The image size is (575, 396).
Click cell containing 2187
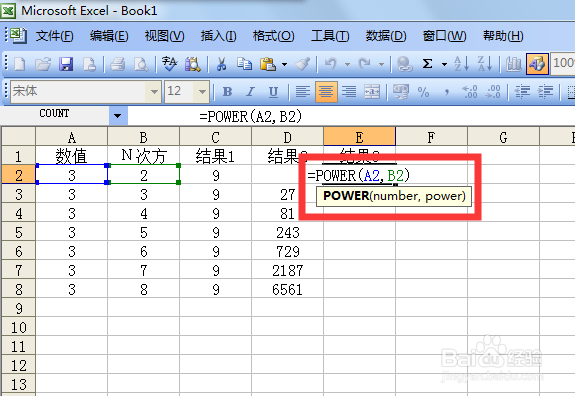pyautogui.click(x=287, y=270)
